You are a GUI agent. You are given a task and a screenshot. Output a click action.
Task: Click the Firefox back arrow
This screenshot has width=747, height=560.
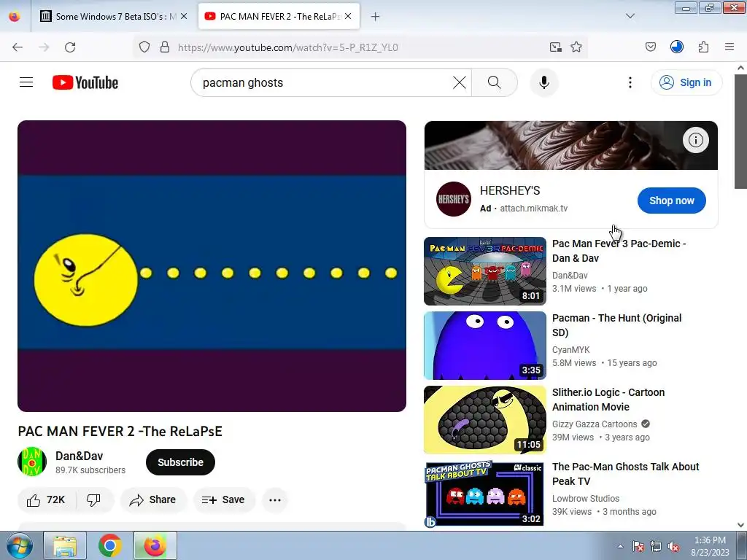click(18, 47)
